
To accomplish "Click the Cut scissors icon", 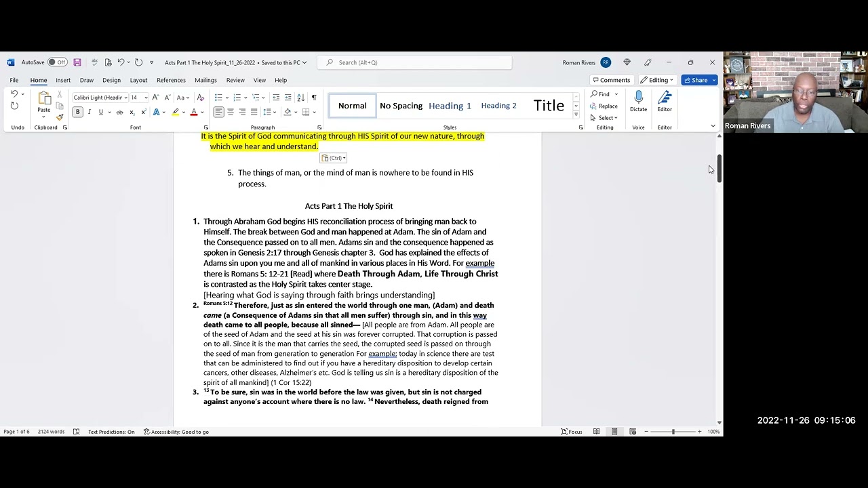I will pyautogui.click(x=60, y=95).
